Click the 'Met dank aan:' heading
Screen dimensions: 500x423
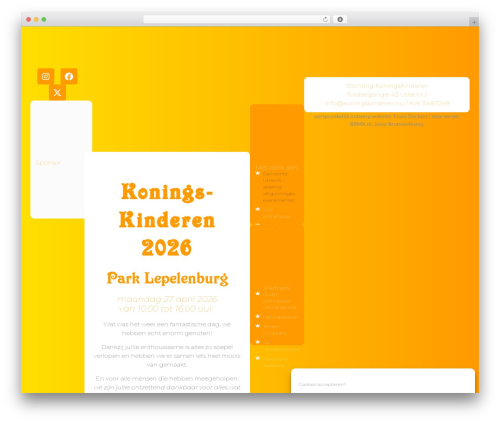[277, 167]
